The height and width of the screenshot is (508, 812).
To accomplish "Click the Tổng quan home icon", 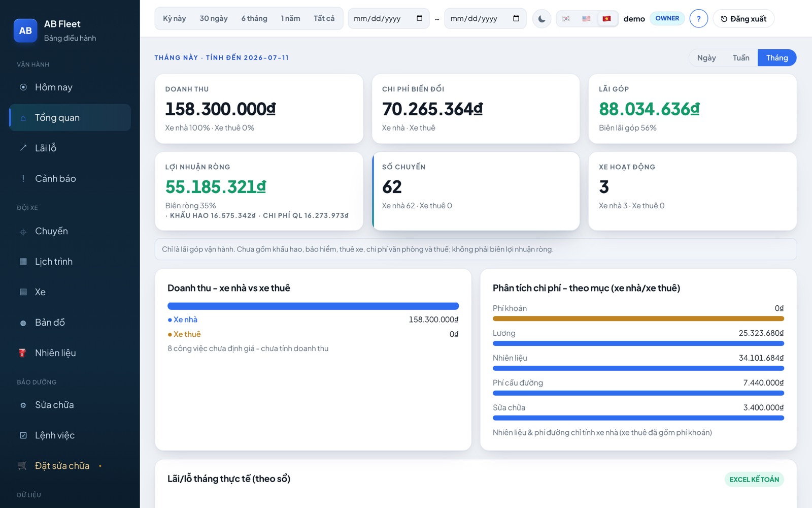I will (23, 118).
